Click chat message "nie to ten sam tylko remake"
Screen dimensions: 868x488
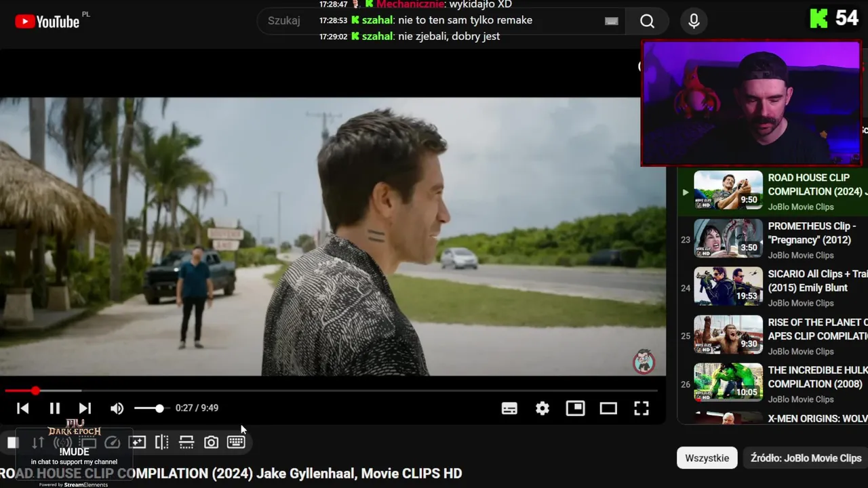pyautogui.click(x=465, y=20)
